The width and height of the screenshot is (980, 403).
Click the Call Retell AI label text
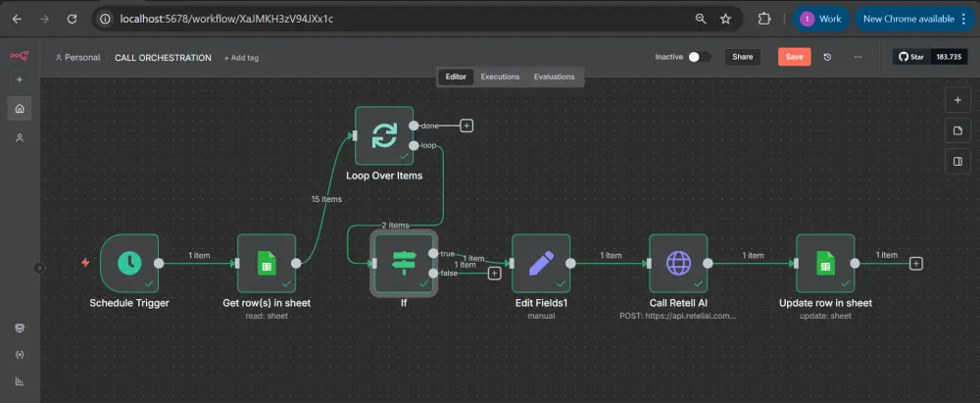click(x=678, y=304)
